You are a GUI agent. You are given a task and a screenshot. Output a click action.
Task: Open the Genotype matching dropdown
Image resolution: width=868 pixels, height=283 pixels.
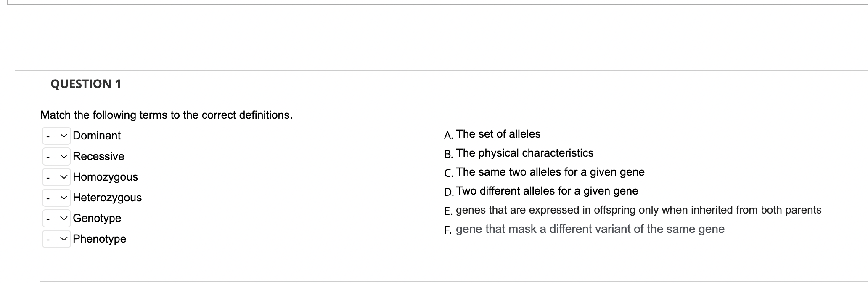coord(56,219)
